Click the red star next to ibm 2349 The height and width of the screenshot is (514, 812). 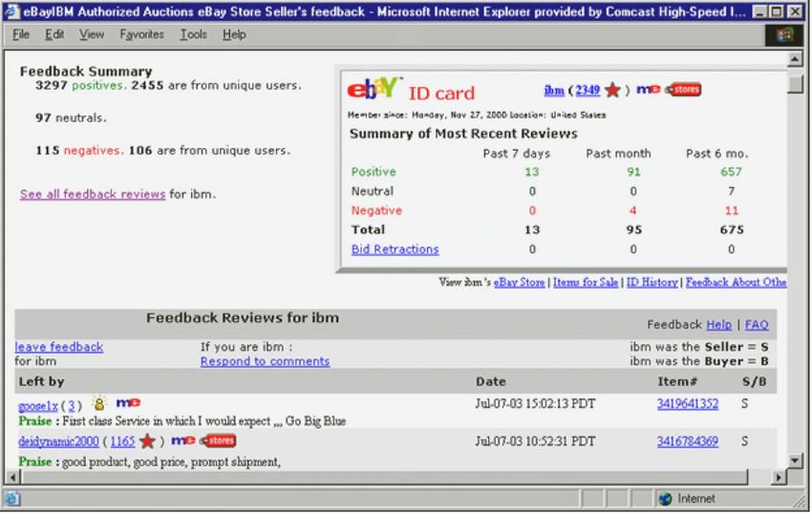tap(612, 90)
